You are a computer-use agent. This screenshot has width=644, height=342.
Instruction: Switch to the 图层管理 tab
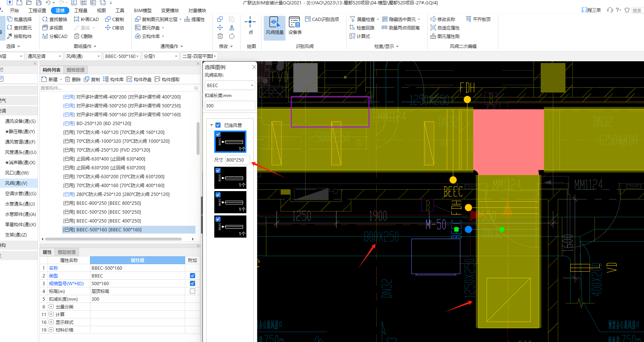pyautogui.click(x=67, y=252)
